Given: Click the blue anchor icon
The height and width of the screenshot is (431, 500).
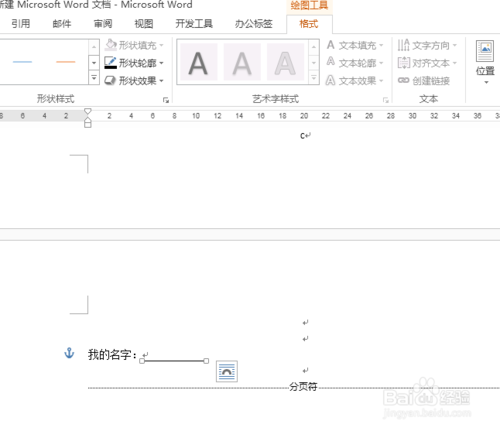Looking at the screenshot, I should pos(69,353).
